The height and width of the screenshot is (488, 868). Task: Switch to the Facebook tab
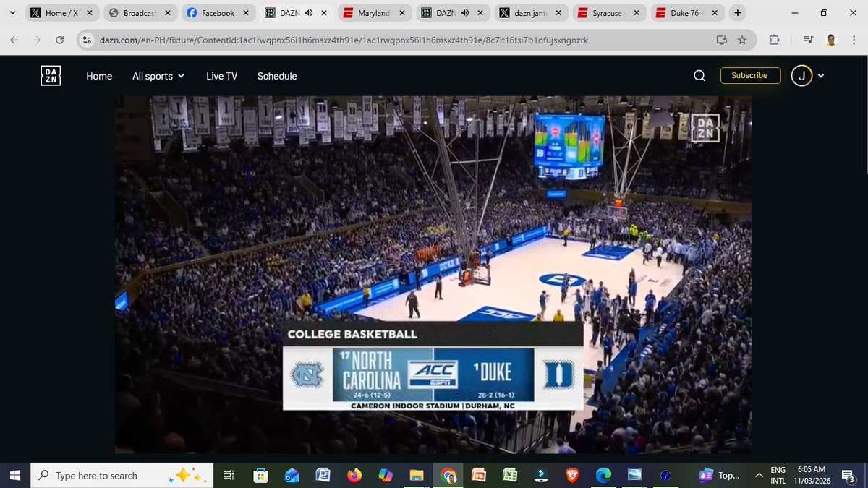(218, 12)
